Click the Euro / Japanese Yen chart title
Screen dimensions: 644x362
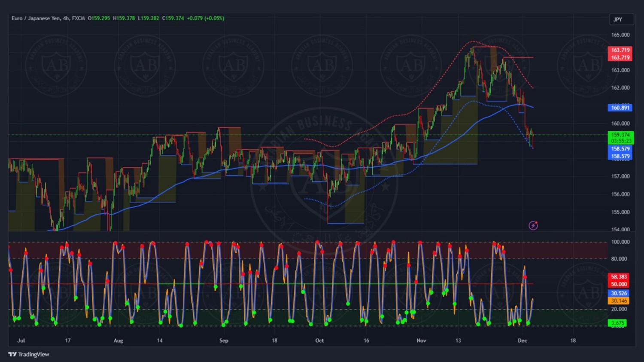[36, 18]
